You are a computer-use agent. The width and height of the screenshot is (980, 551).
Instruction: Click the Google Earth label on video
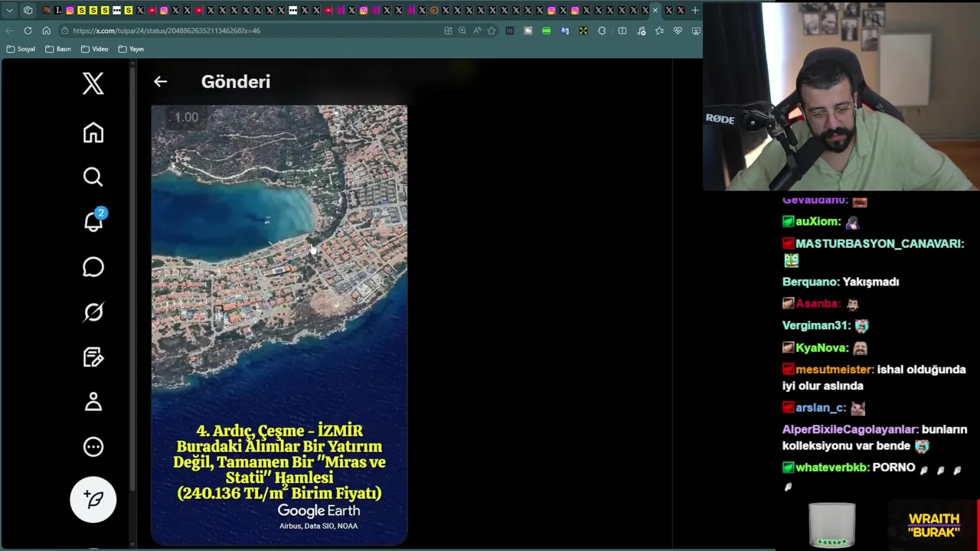[x=318, y=510]
